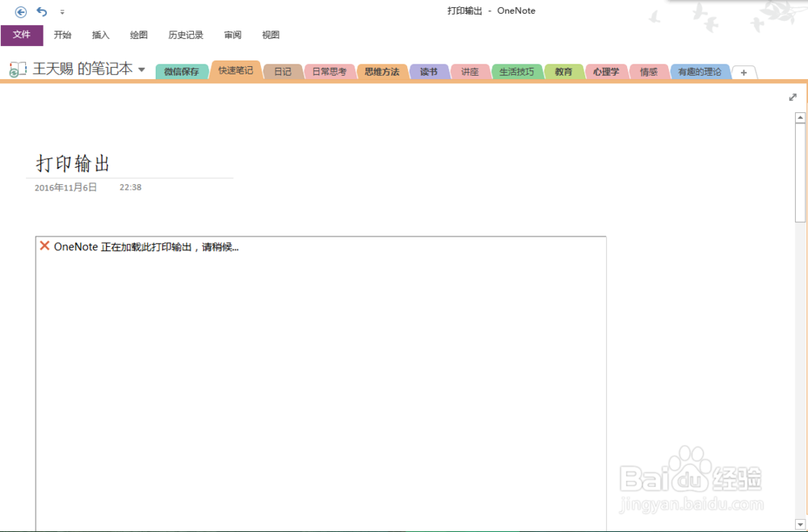Switch to the 思维方法 section tab

point(382,72)
